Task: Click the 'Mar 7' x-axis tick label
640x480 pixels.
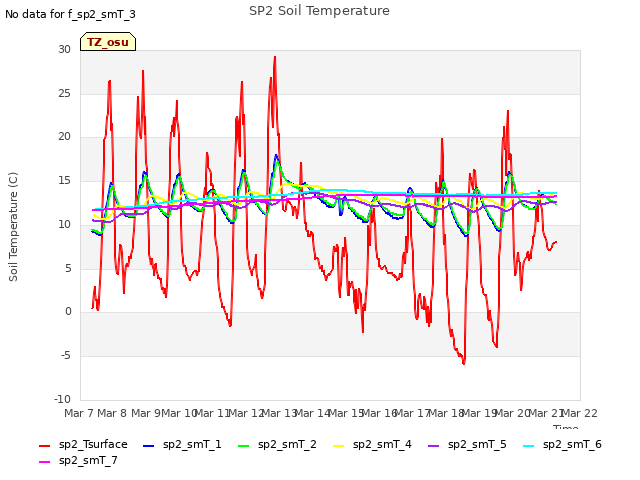Action: point(78,413)
